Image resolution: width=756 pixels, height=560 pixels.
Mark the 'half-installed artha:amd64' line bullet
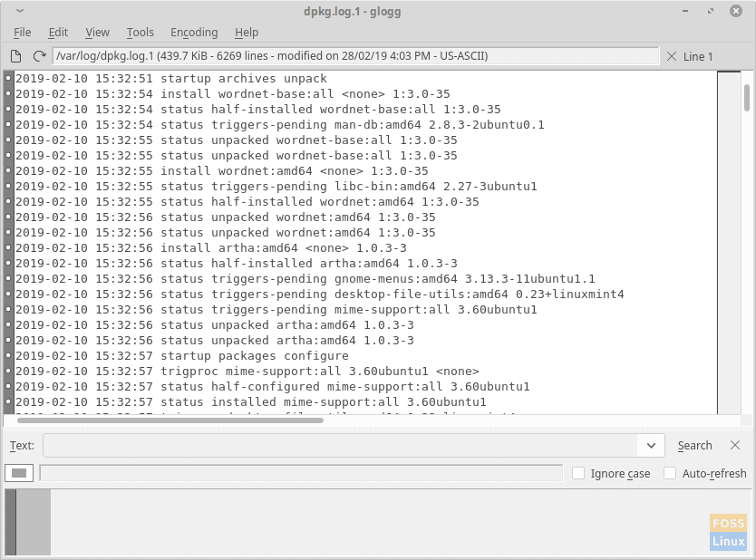[8, 263]
